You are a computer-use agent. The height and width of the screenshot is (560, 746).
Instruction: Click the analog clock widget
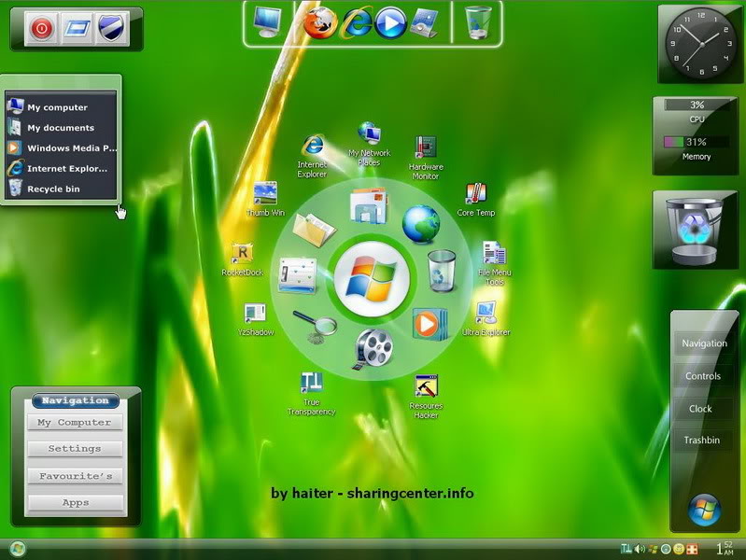coord(701,43)
